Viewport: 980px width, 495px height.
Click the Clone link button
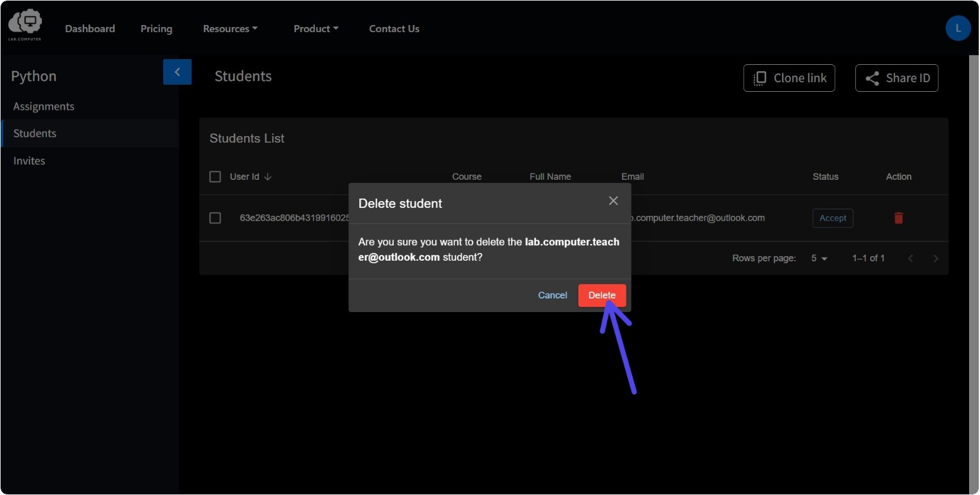[x=789, y=78]
